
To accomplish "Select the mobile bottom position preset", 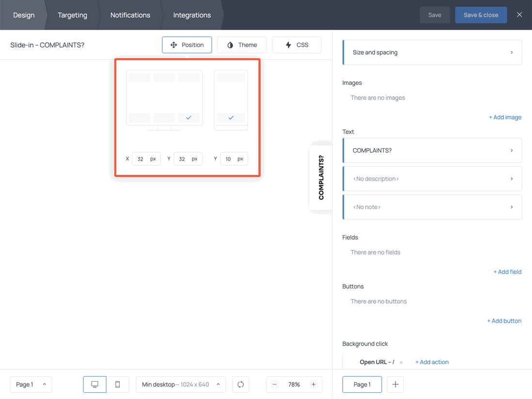I will tap(231, 117).
